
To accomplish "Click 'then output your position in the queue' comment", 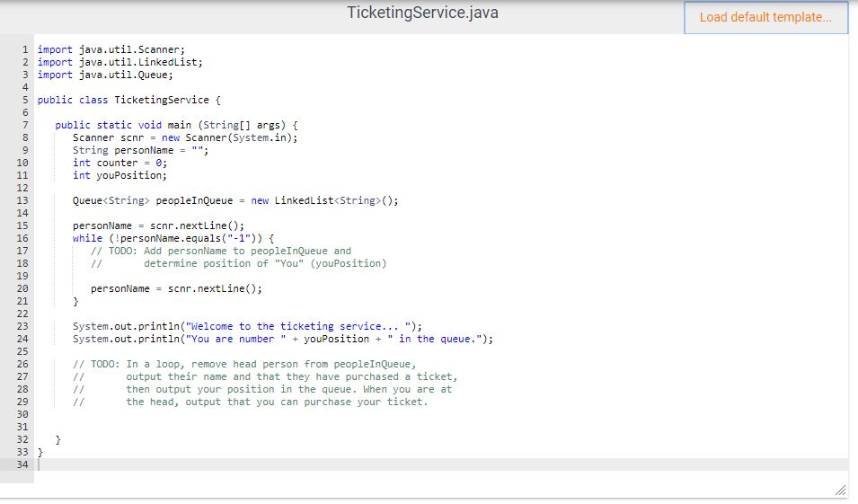I will pos(262,390).
